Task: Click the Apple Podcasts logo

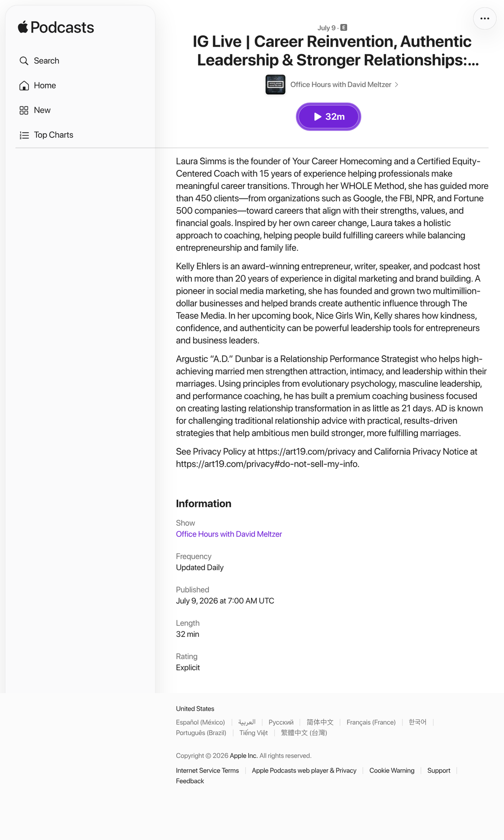Action: 56,27
